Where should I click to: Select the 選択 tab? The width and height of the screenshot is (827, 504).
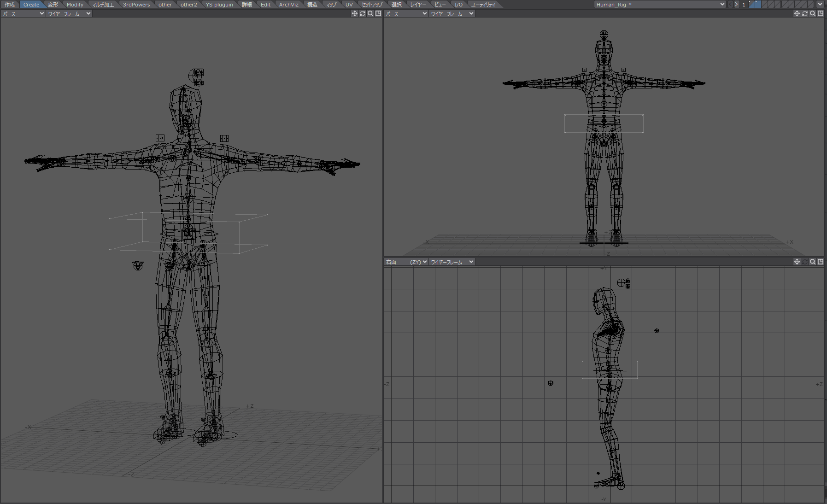coord(397,5)
